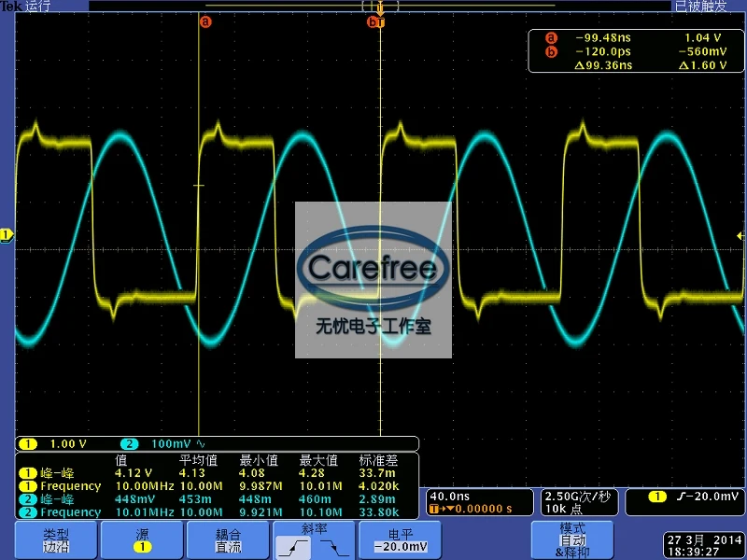Click the 已被触发 trigger status text

click(x=701, y=6)
